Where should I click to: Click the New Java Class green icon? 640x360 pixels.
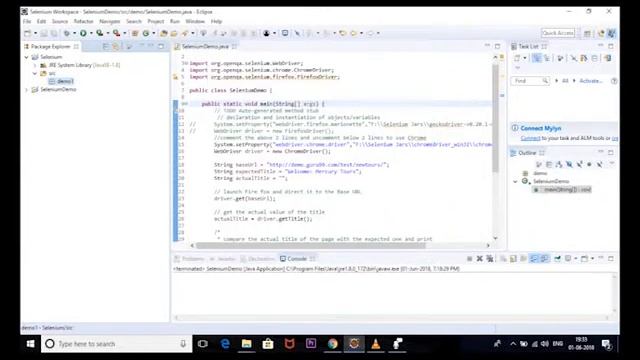146,33
